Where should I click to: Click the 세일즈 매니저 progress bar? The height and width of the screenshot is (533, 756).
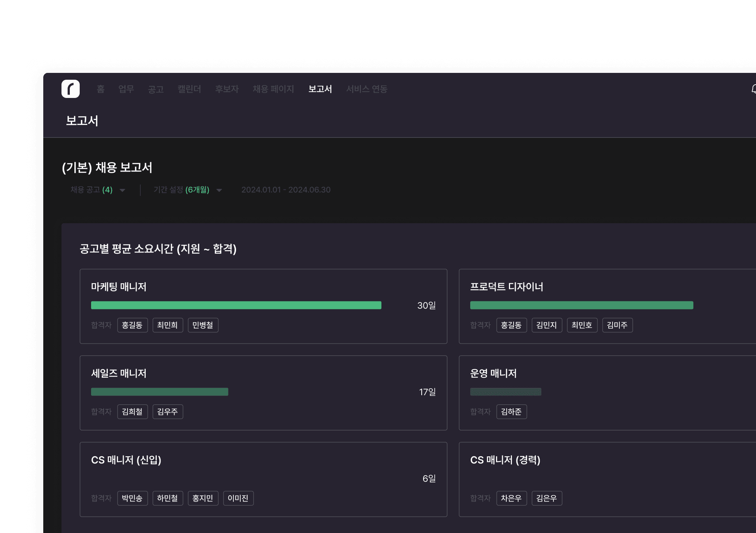[x=159, y=392]
